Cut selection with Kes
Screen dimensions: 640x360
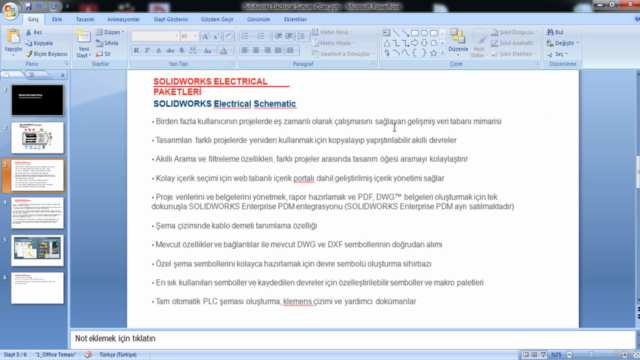(x=34, y=32)
